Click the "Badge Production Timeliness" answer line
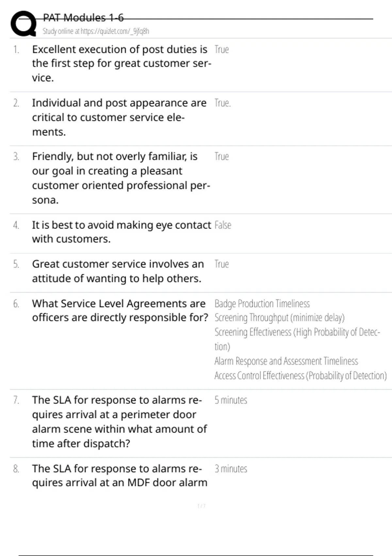Screen dimensions: 392x556 pos(262,304)
